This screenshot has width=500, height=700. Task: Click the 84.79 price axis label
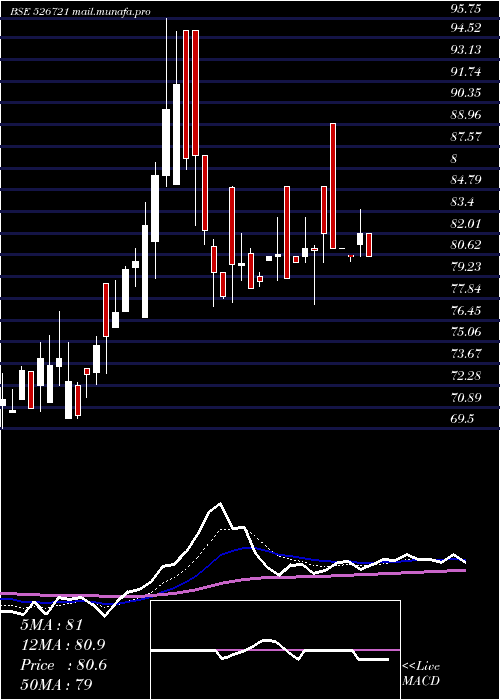(466, 180)
